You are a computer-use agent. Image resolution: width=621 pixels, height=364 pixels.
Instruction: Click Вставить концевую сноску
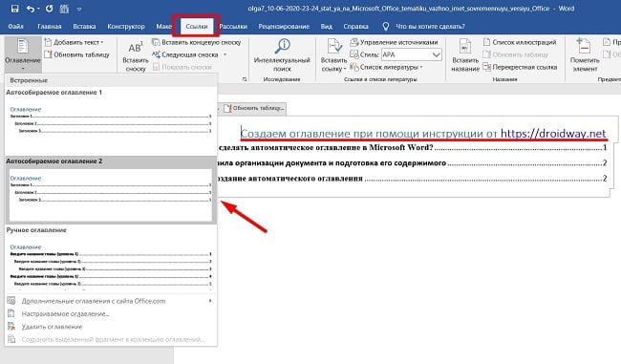pos(197,42)
